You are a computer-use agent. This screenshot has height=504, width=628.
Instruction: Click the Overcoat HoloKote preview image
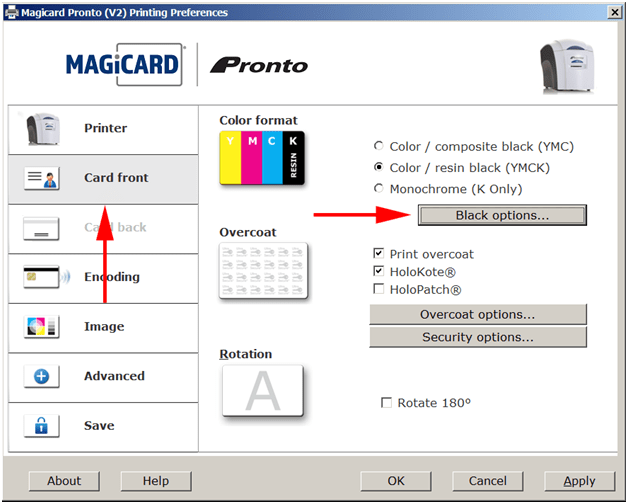pos(264,271)
